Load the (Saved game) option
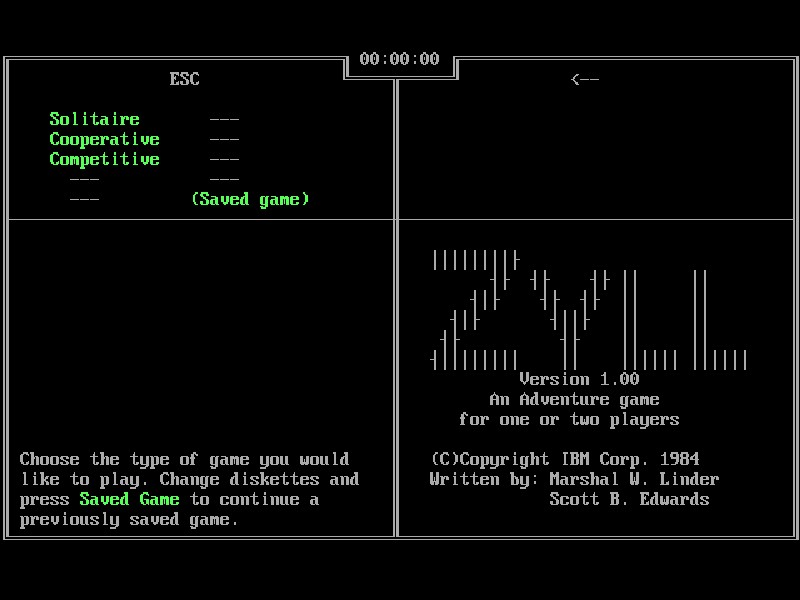800x600 pixels. pyautogui.click(x=250, y=199)
